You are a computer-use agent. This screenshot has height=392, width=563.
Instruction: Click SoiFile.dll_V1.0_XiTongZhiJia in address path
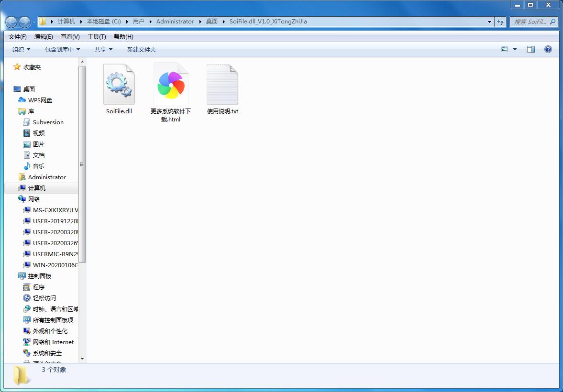coord(268,22)
